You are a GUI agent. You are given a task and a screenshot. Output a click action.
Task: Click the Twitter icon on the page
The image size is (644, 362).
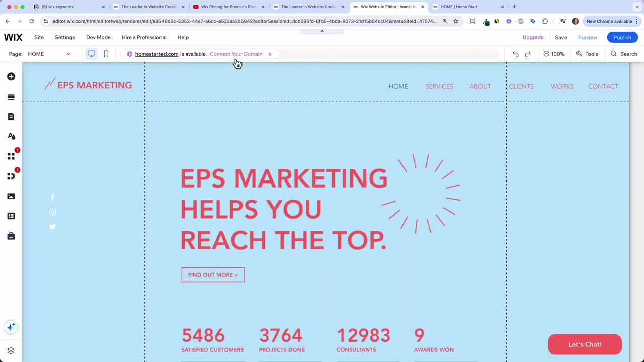click(52, 227)
